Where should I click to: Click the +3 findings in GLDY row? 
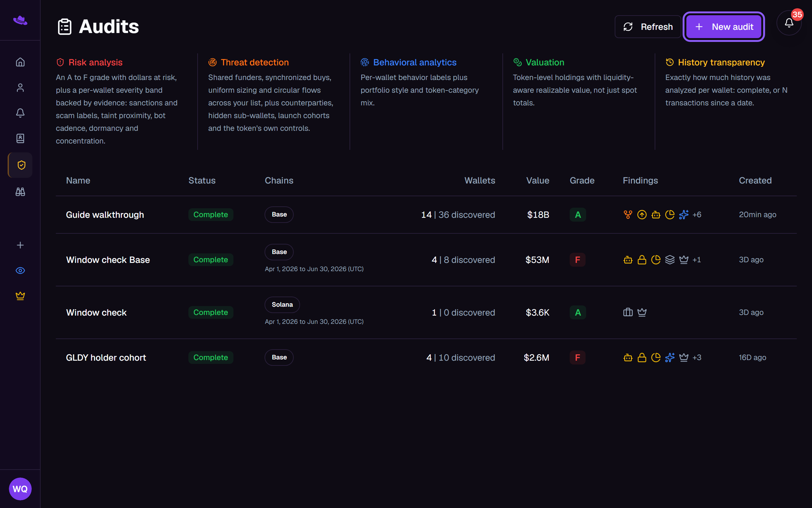pos(697,358)
